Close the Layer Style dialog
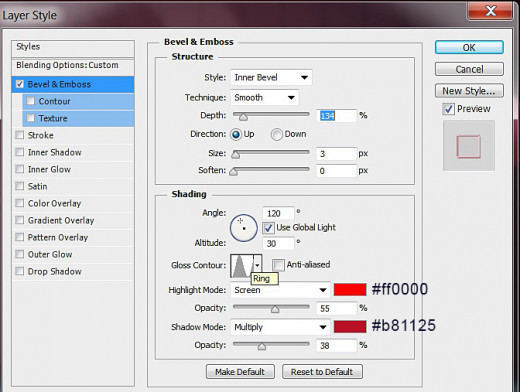Screen dimensions: 520x392 [x=490, y=11]
